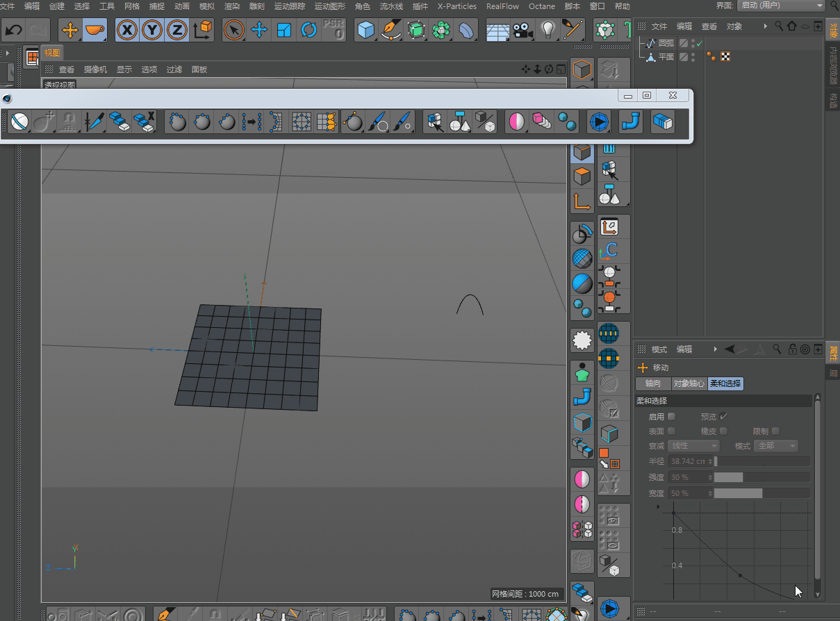Screen dimensions: 840x621
Task: Click the brush paint tool in palette
Action: [378, 122]
